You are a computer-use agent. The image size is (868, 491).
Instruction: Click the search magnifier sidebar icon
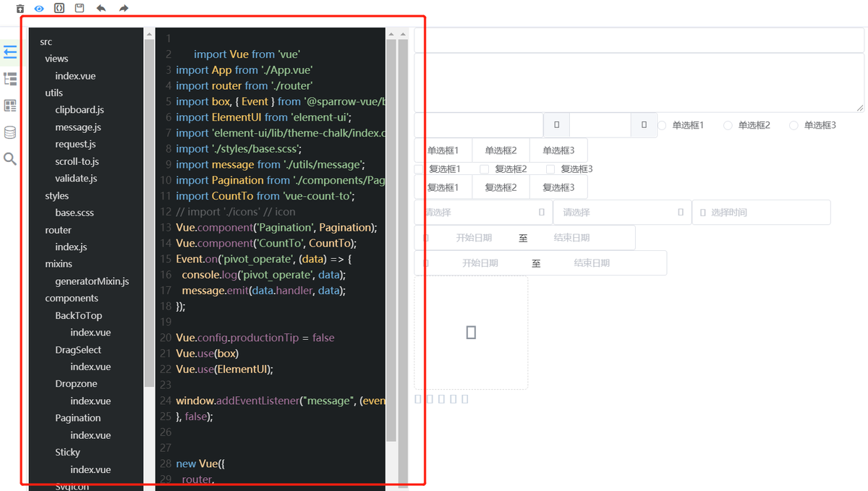coord(10,158)
